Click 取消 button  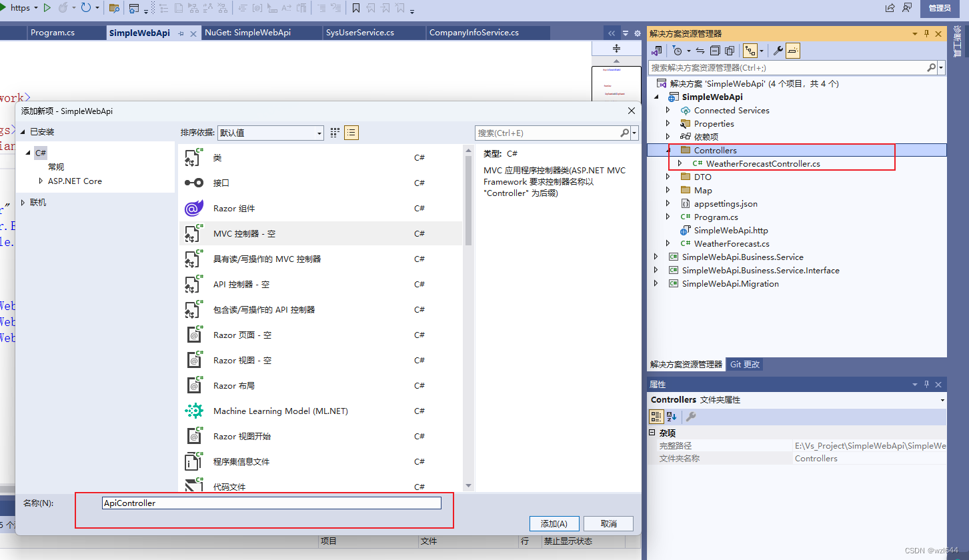coord(608,523)
